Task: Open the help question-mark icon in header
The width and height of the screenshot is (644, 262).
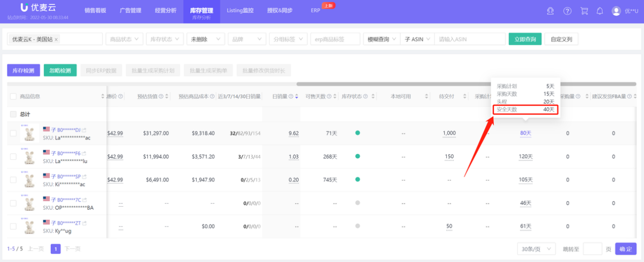Action: (x=567, y=11)
